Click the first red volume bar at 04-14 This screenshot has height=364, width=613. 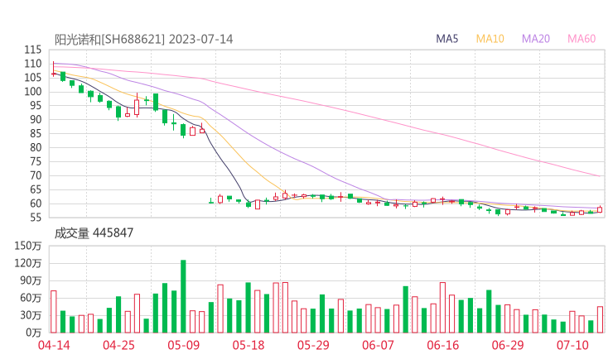pyautogui.click(x=54, y=312)
